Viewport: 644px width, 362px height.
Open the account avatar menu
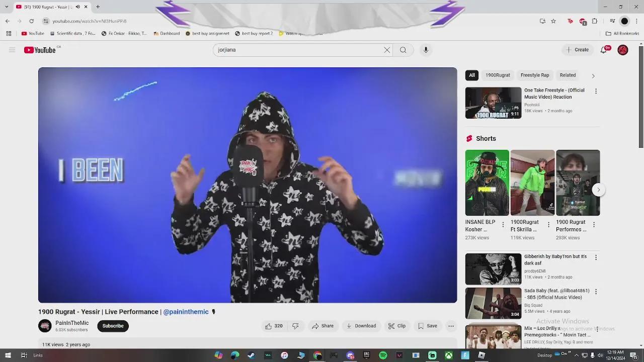pyautogui.click(x=623, y=50)
